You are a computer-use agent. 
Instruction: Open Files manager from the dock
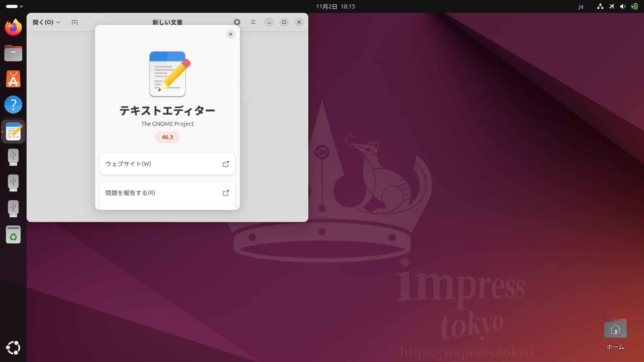13,53
